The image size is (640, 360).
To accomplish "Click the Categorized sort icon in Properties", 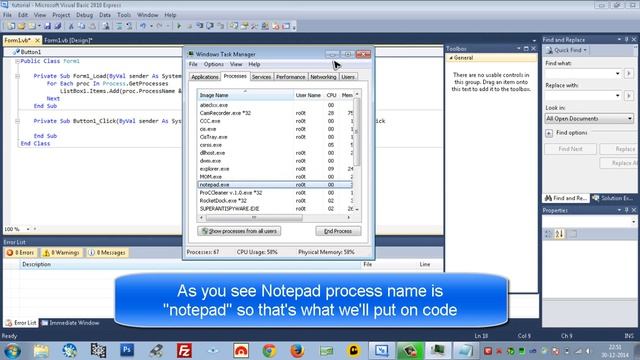I will (548, 234).
